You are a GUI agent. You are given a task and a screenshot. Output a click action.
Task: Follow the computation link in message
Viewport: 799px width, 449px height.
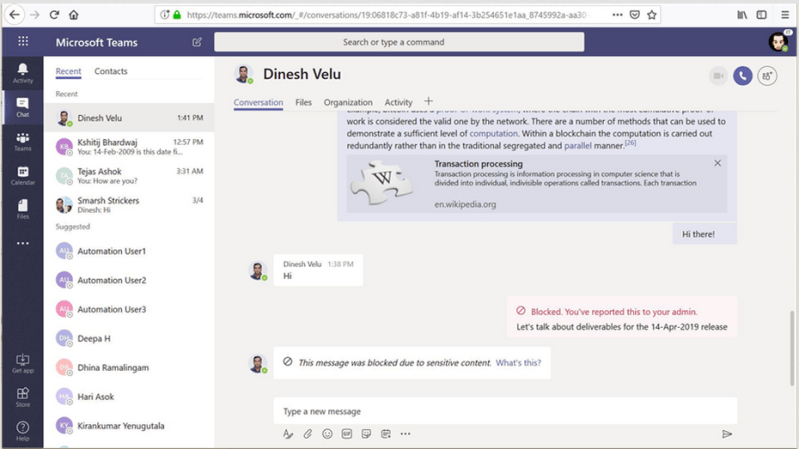coord(493,134)
